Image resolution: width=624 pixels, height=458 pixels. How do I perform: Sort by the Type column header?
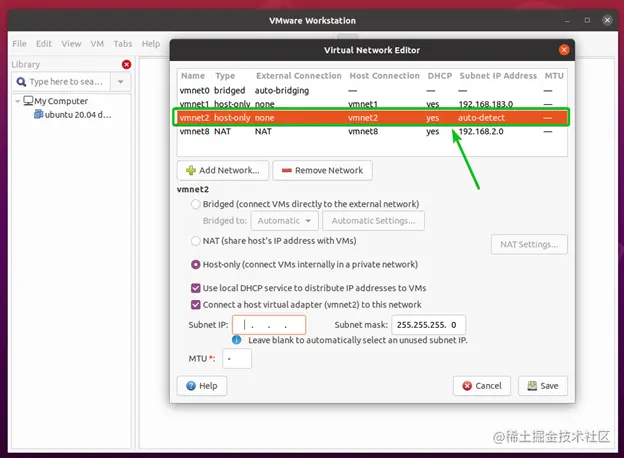click(x=225, y=76)
